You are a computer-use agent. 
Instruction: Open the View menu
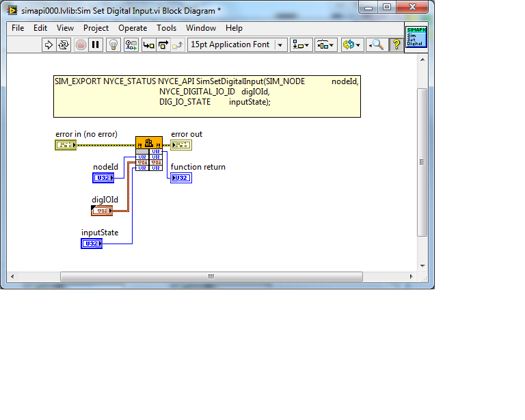pyautogui.click(x=65, y=28)
